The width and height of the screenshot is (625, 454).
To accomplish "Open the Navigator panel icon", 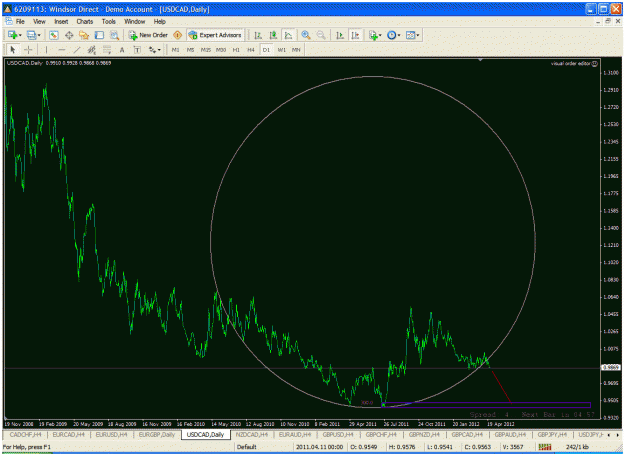I will pyautogui.click(x=84, y=35).
